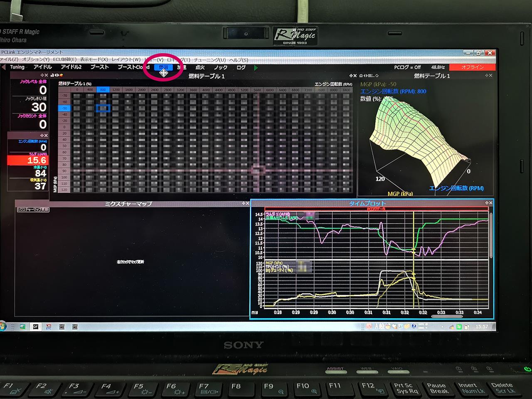Close the ミクスチャーマップ panel
This screenshot has height=399, width=532.
click(x=248, y=203)
